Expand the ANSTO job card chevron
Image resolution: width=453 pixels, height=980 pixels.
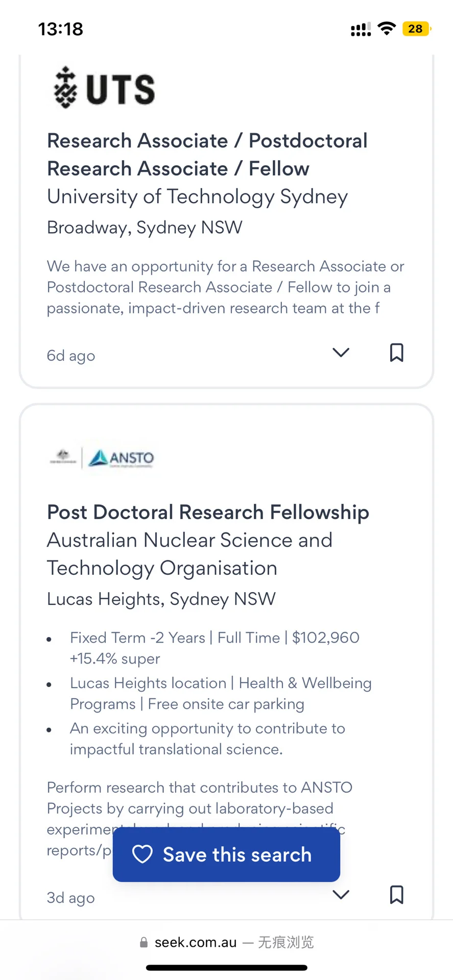341,895
